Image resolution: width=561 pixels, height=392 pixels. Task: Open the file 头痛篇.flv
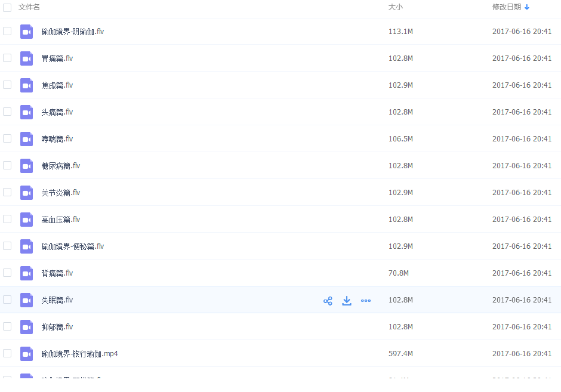point(57,112)
